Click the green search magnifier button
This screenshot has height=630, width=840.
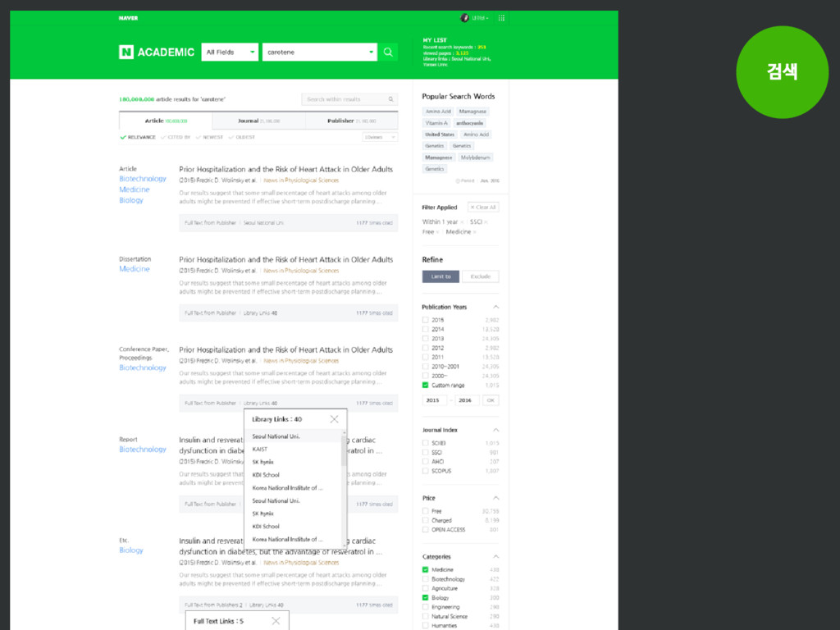(x=388, y=52)
